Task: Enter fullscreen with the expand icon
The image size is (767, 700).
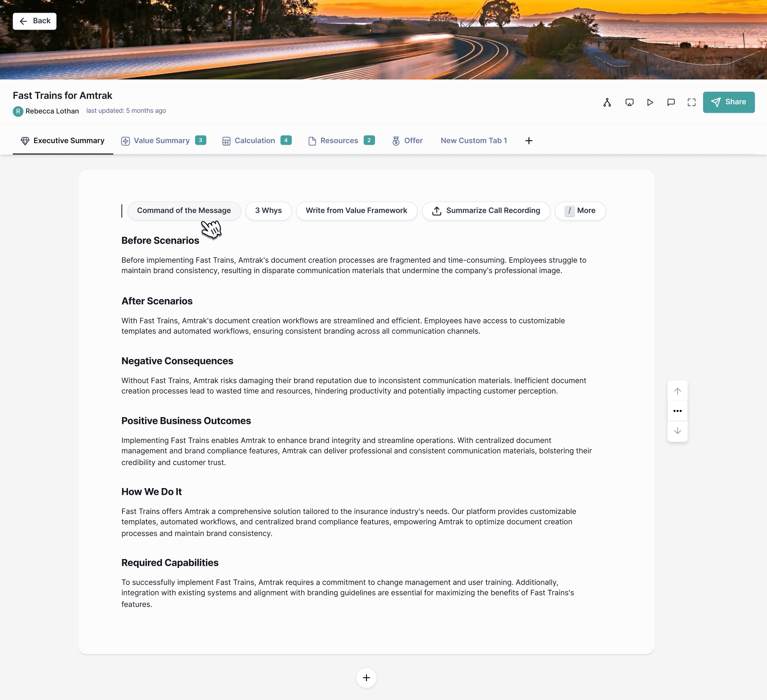Action: [691, 102]
